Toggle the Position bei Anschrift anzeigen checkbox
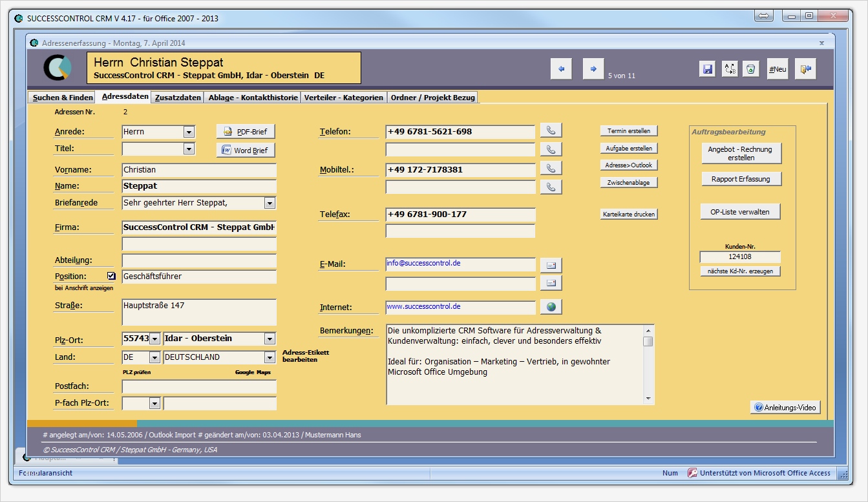 (111, 275)
